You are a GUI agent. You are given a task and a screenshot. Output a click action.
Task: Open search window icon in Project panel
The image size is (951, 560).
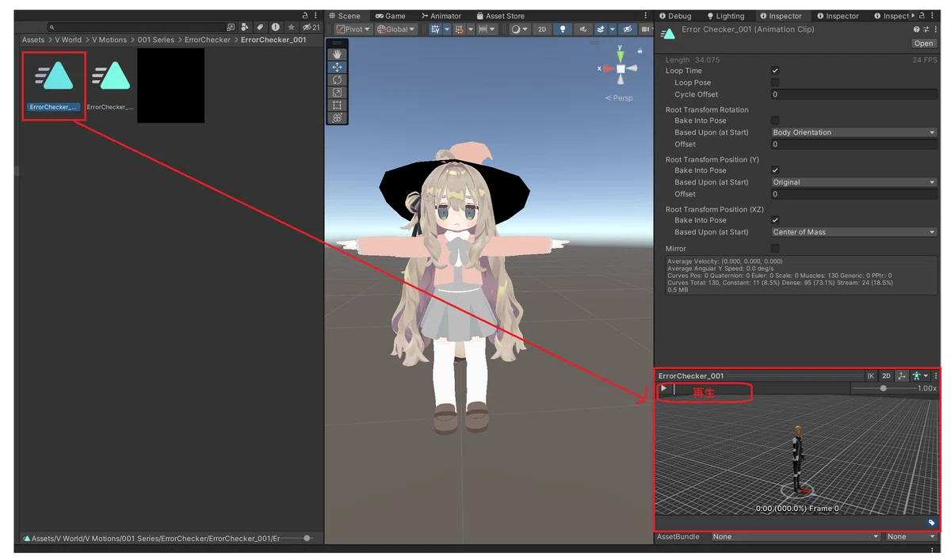point(231,27)
